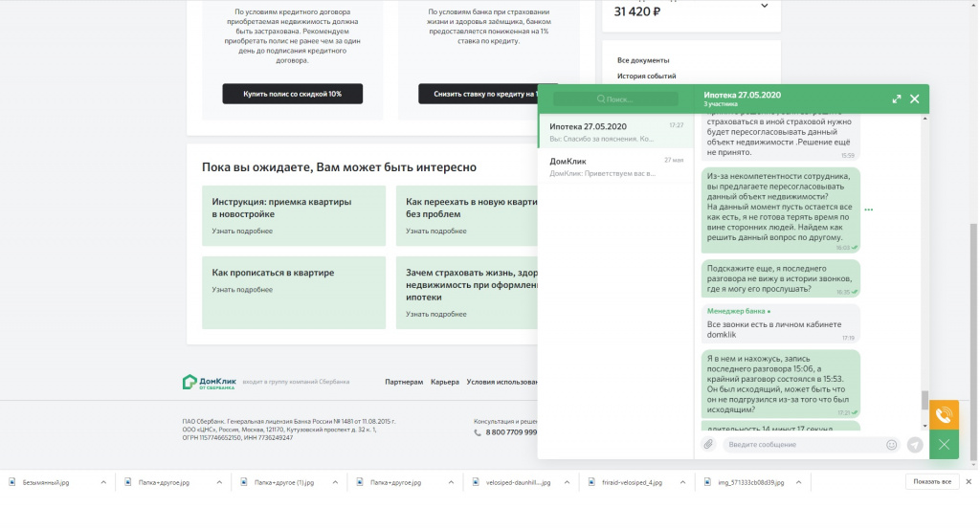
Task: Expand the 31 420 ₽ payment dropdown
Action: [765, 6]
